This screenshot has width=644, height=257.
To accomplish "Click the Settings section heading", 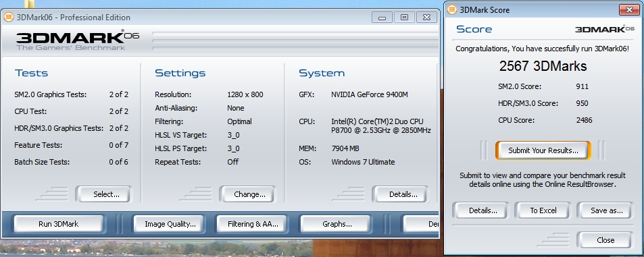I will pos(180,74).
